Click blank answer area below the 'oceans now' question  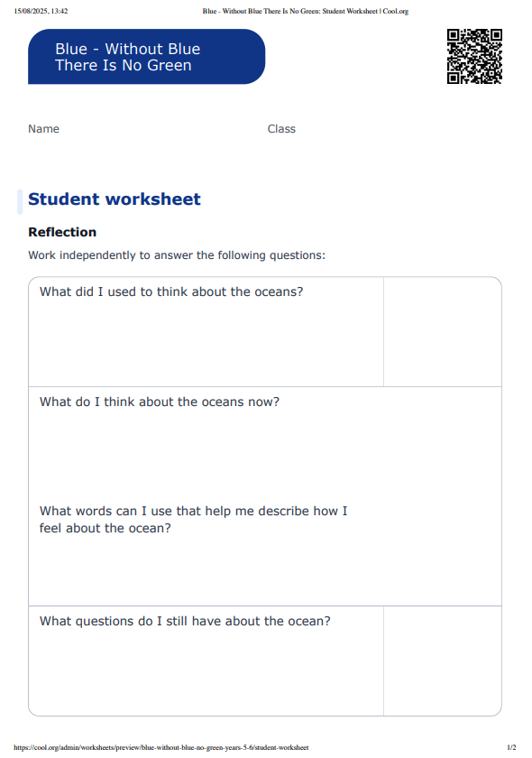click(265, 452)
